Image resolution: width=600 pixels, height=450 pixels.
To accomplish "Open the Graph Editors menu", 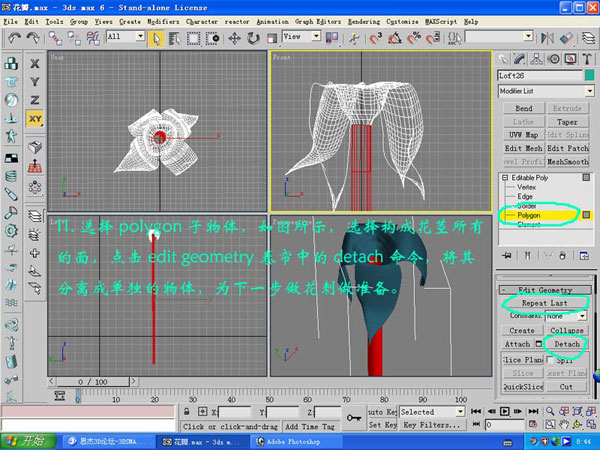I will pyautogui.click(x=318, y=22).
